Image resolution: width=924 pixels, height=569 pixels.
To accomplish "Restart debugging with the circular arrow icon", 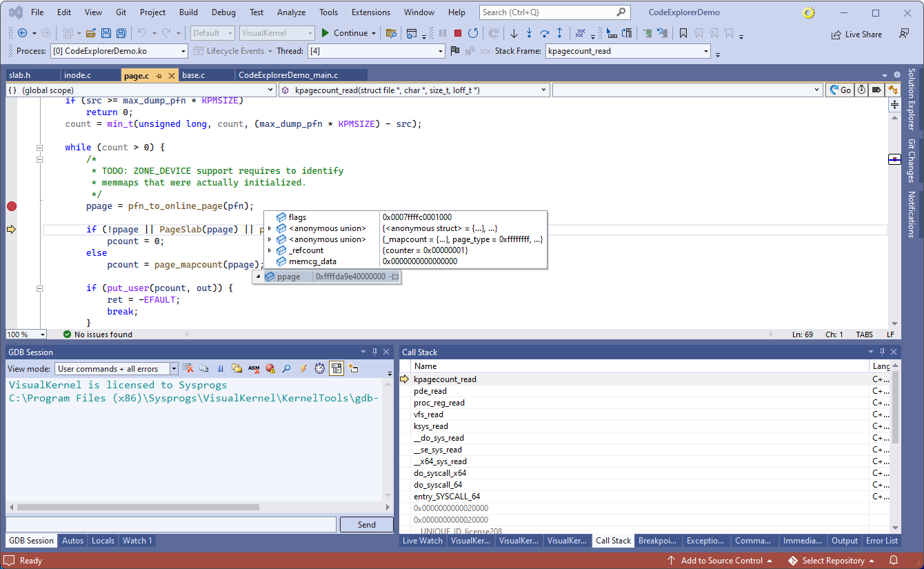I will coord(473,33).
